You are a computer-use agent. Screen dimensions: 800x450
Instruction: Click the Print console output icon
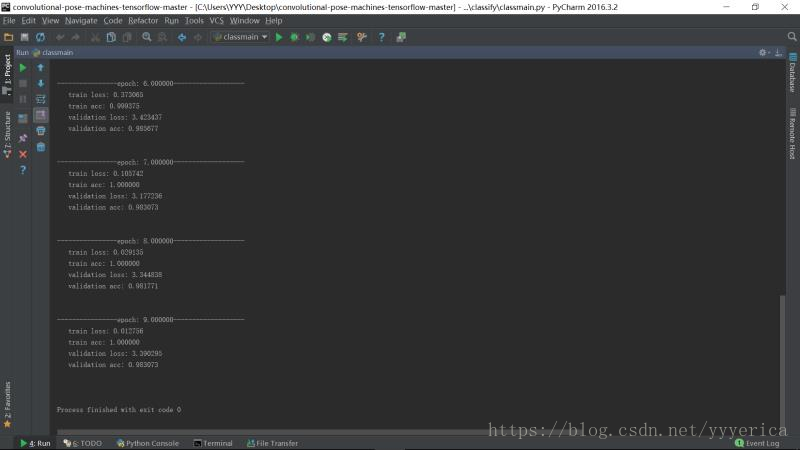point(41,131)
